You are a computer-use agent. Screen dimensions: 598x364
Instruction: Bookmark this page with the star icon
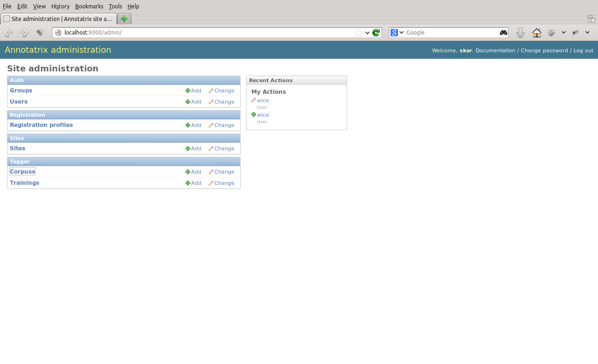[x=358, y=33]
